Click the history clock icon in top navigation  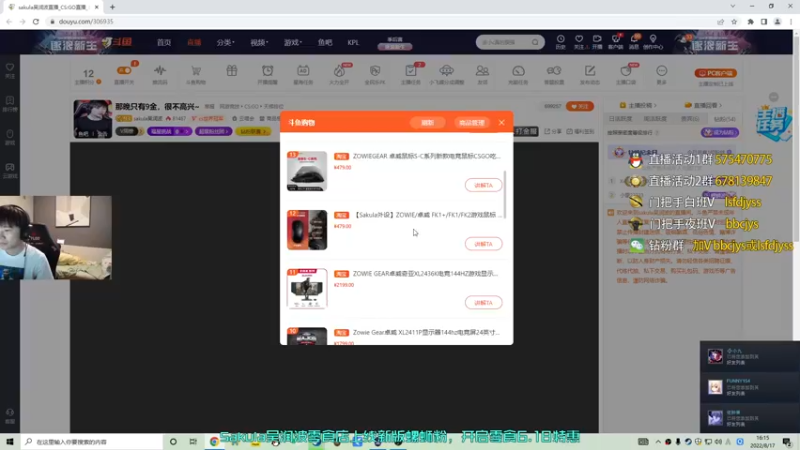pyautogui.click(x=560, y=39)
